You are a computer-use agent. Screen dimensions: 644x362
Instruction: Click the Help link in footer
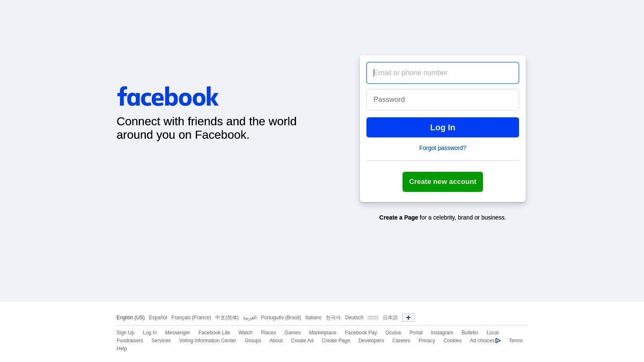pos(122,349)
